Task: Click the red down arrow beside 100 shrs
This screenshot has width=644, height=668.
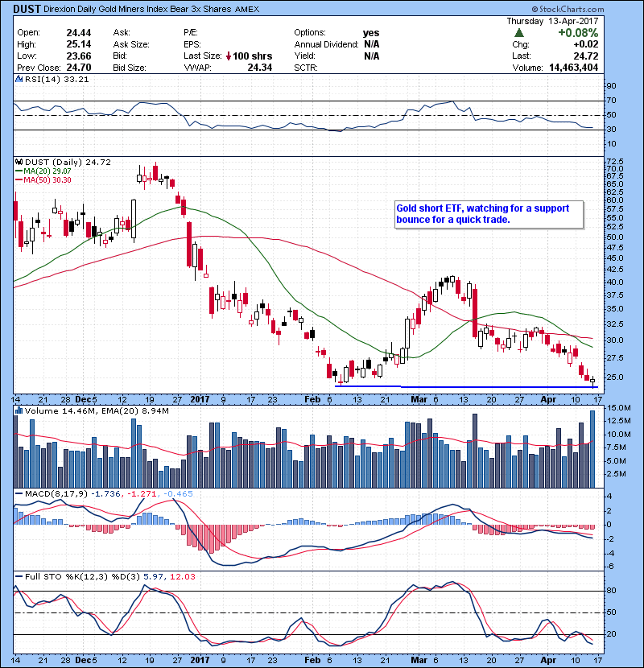Action: 229,56
